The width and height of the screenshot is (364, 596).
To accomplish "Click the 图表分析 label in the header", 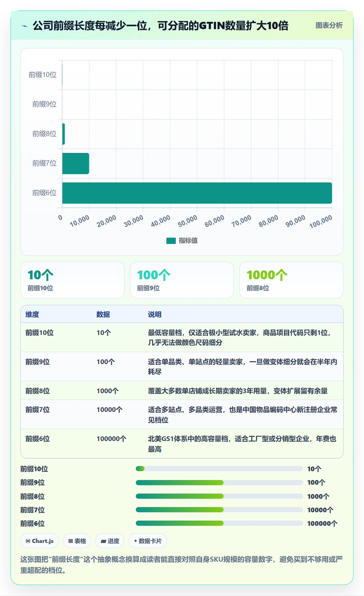I will point(329,25).
